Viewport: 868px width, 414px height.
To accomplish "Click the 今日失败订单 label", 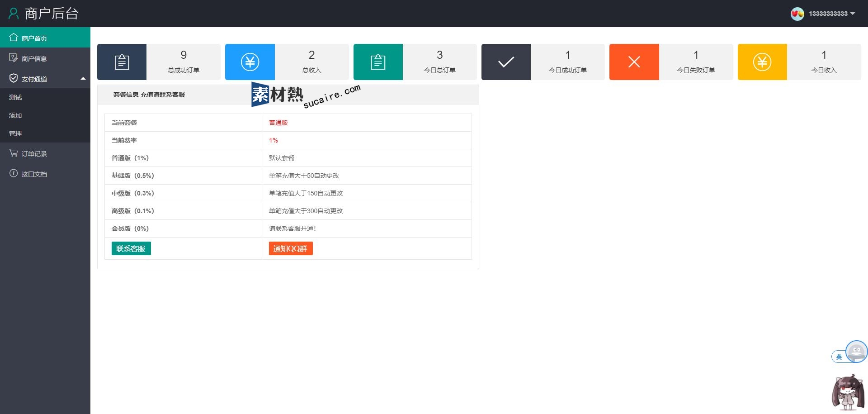I will click(x=696, y=70).
